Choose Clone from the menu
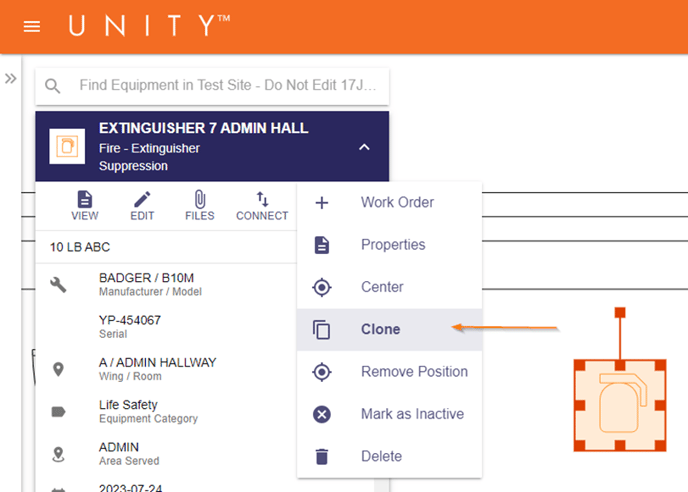This screenshot has height=492, width=688. [390, 329]
